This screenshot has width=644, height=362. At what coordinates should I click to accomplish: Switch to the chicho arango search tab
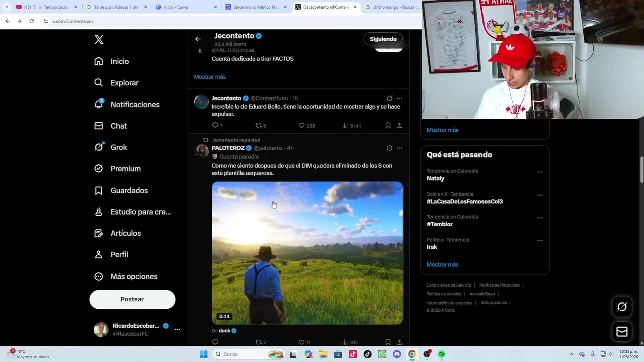tap(391, 7)
